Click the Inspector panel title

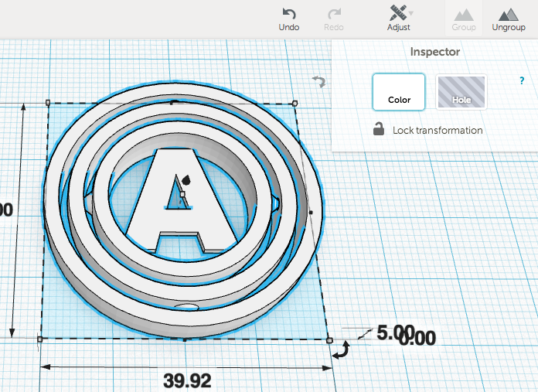point(434,52)
